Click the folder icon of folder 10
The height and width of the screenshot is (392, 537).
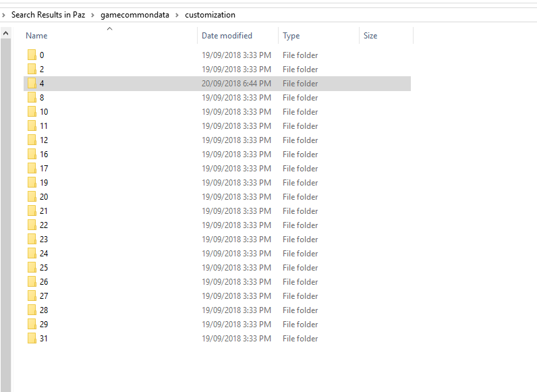32,112
